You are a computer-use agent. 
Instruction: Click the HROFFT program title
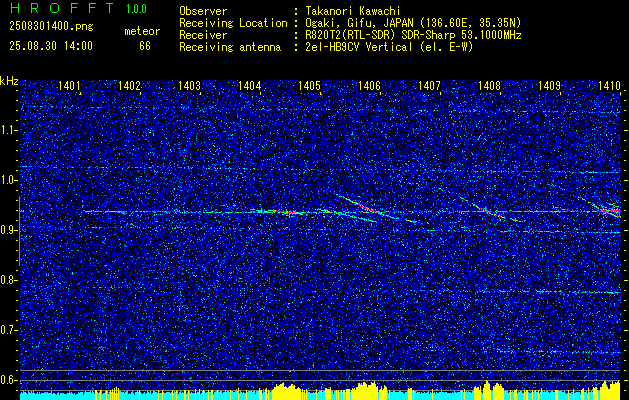point(62,8)
